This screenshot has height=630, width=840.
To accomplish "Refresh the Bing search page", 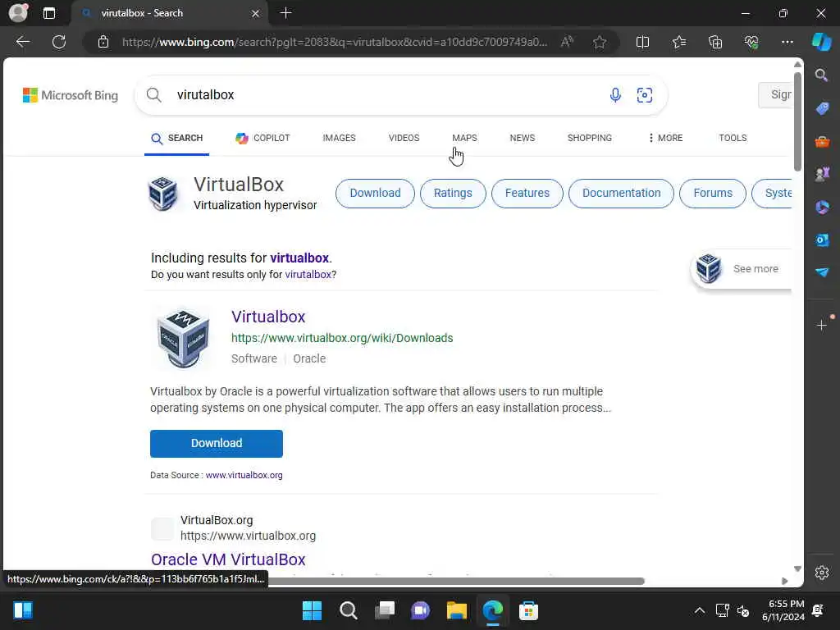I will coord(59,42).
